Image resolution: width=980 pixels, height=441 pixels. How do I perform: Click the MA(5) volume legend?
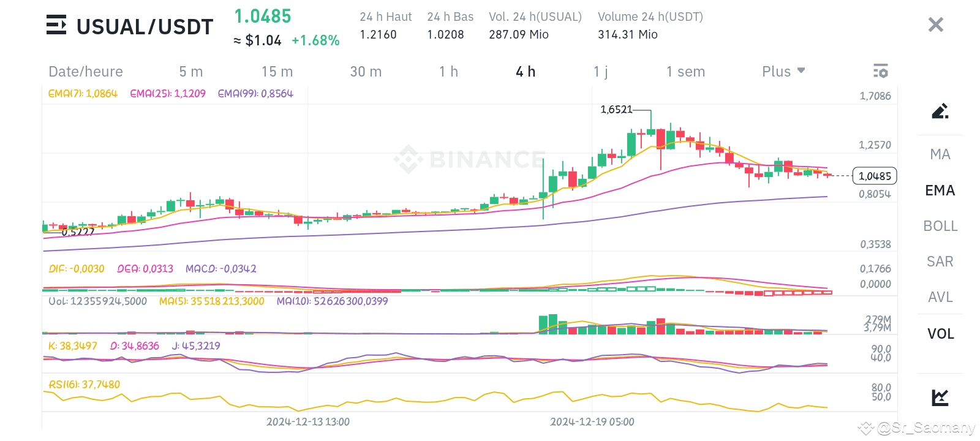212,301
